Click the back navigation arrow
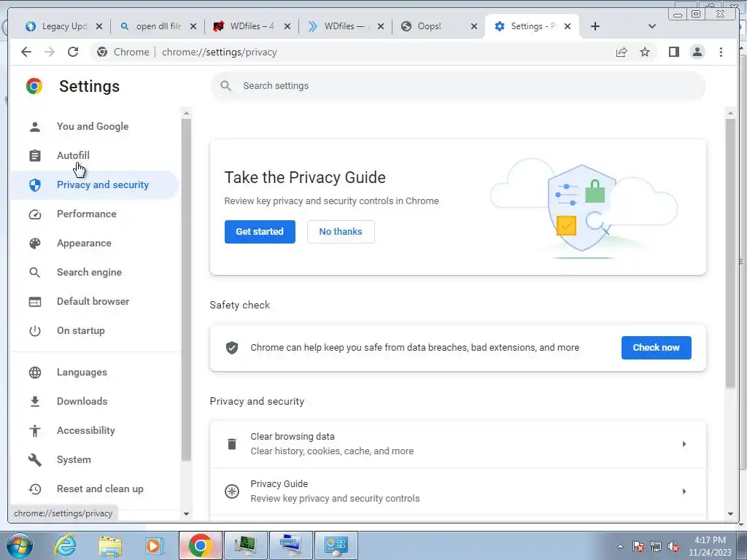 (x=26, y=52)
